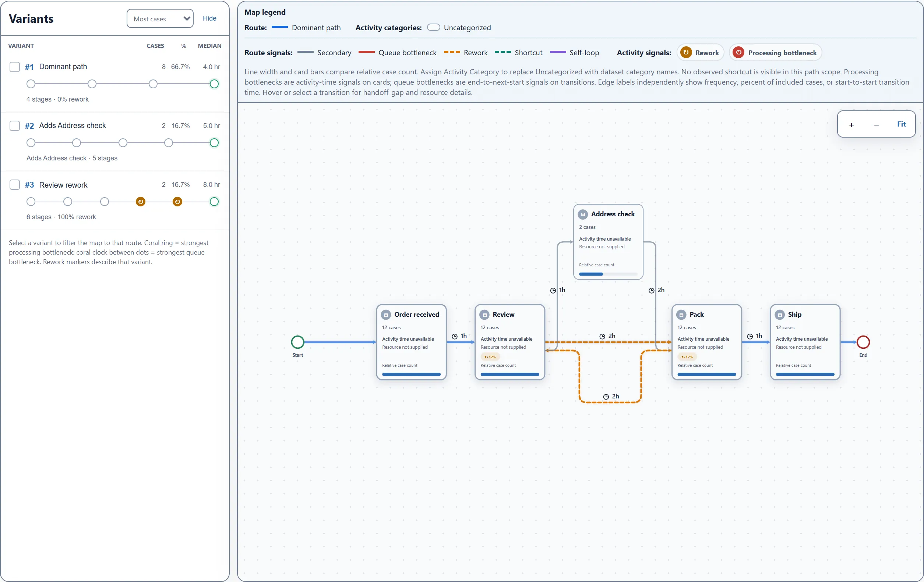Click the Uncategorized category swatch in legend
924x582 pixels.
pos(434,28)
